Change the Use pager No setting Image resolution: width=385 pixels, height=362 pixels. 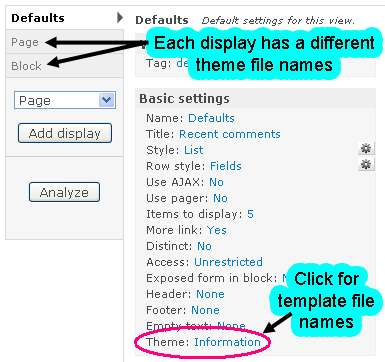click(x=220, y=198)
